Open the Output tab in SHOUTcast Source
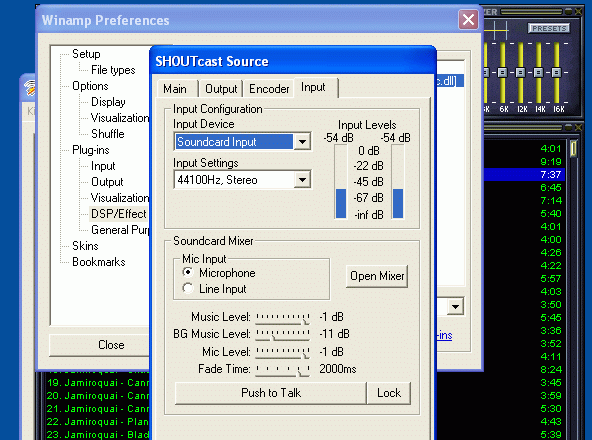The image size is (592, 440). (221, 89)
